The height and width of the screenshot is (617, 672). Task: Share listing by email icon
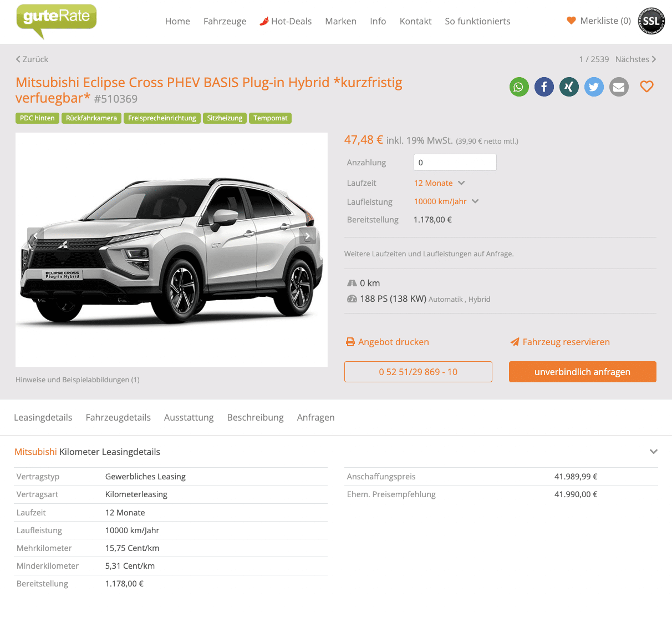pos(619,87)
